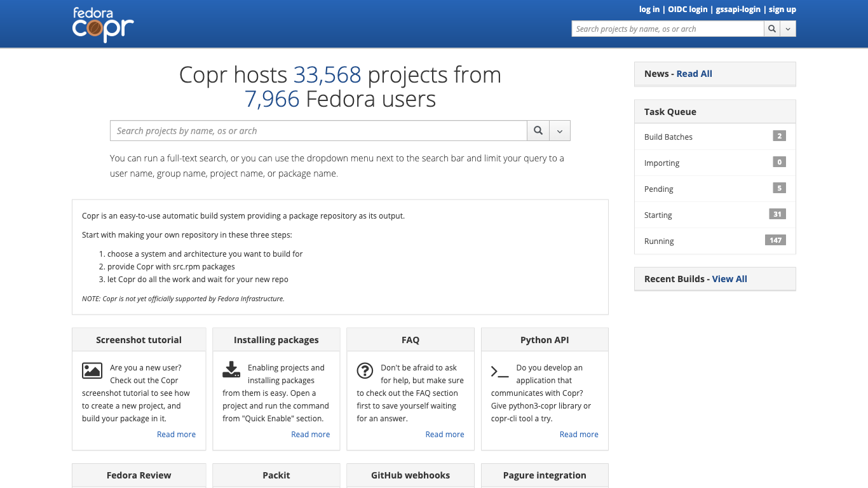868x488 pixels.
Task: Open Recent Builds View All link
Action: (x=729, y=279)
